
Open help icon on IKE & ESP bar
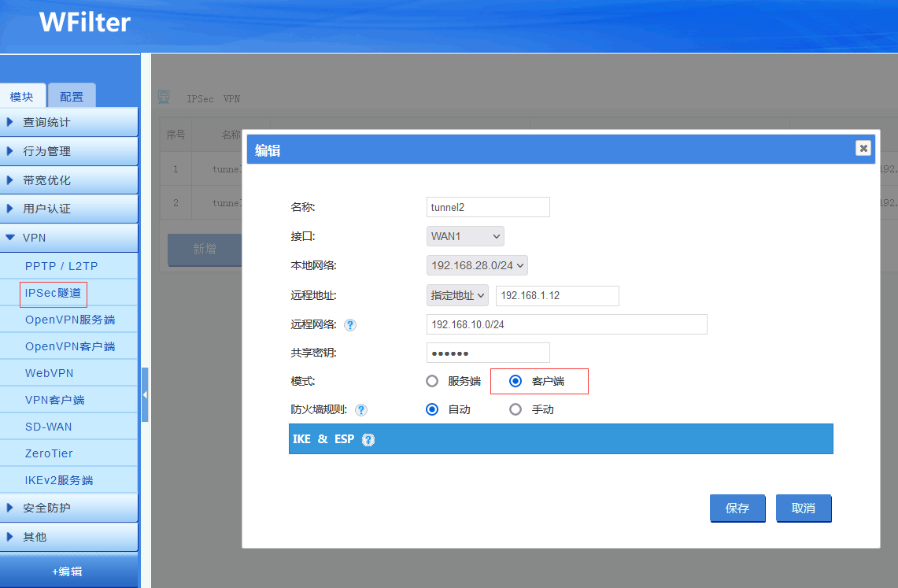[x=368, y=440]
